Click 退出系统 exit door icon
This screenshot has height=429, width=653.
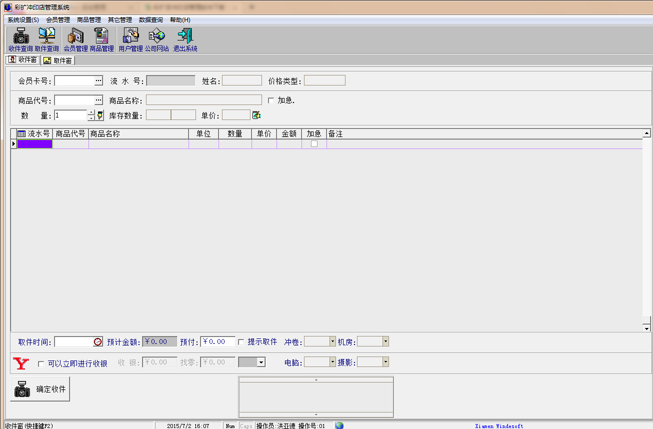[185, 39]
